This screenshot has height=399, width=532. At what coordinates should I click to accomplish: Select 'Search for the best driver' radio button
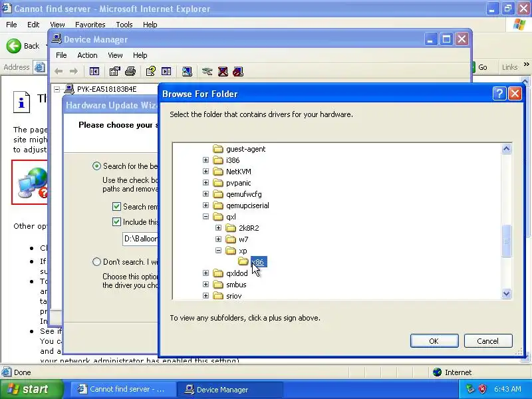point(96,166)
